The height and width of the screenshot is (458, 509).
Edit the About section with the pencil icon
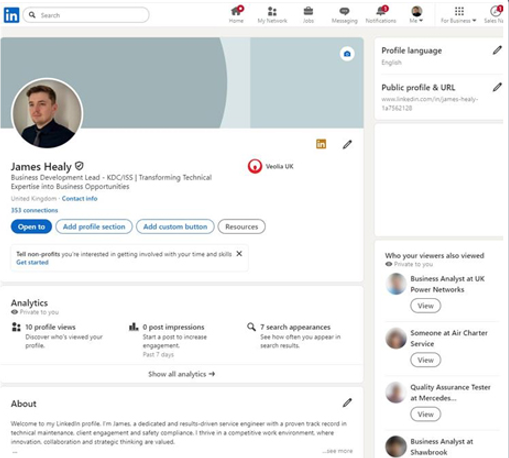point(347,403)
